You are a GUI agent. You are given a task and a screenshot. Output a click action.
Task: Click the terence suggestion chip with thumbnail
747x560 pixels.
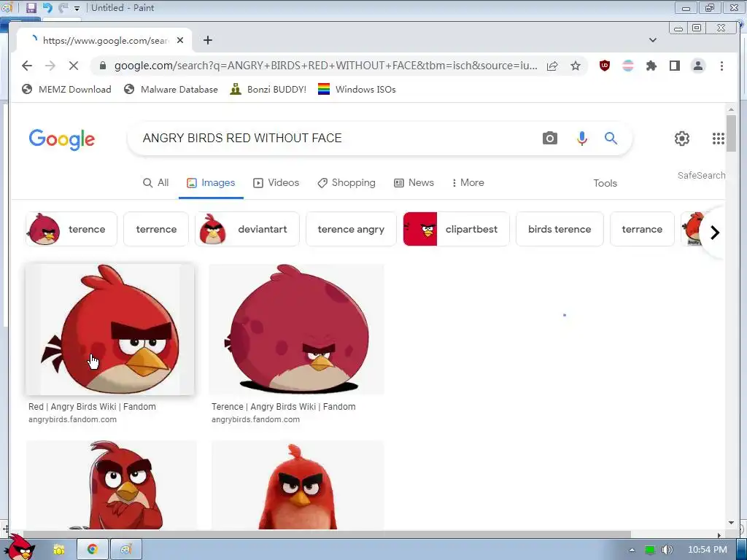click(71, 229)
